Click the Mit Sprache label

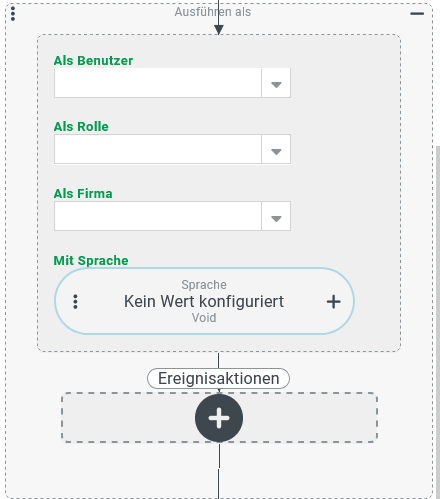point(91,260)
